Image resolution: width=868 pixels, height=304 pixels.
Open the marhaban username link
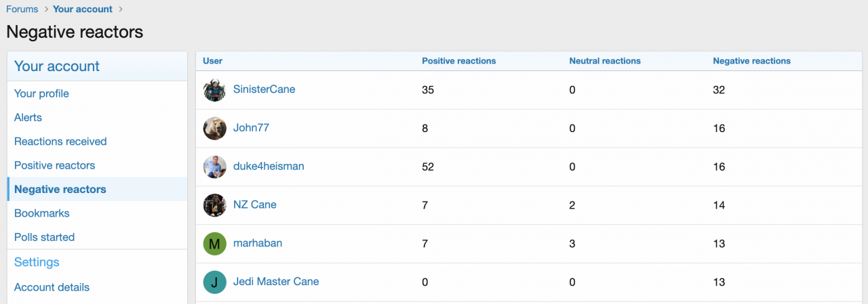click(258, 243)
